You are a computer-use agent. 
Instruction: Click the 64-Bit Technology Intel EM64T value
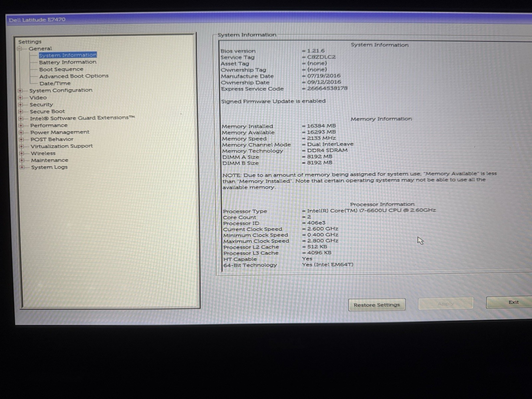click(328, 265)
